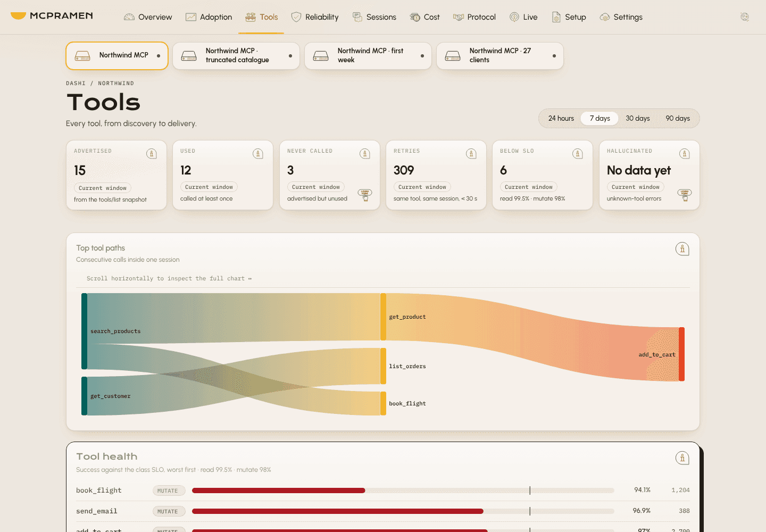Screen dimensions: 766x532
Task: Switch to the Reliability tab
Action: [315, 17]
